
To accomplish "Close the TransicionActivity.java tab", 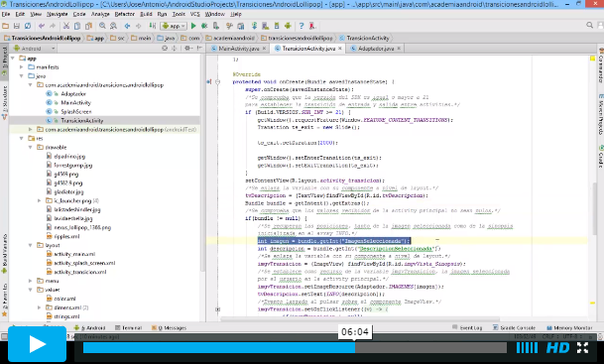I will point(340,49).
